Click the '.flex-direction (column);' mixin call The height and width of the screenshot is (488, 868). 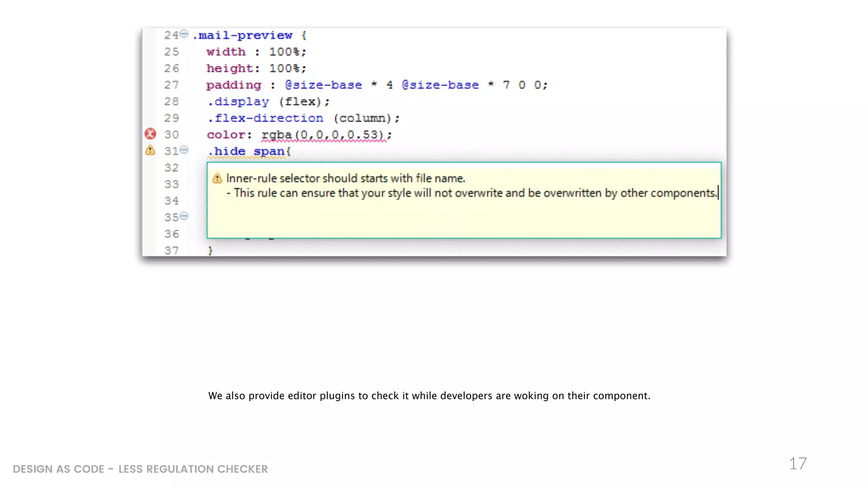[x=303, y=118]
